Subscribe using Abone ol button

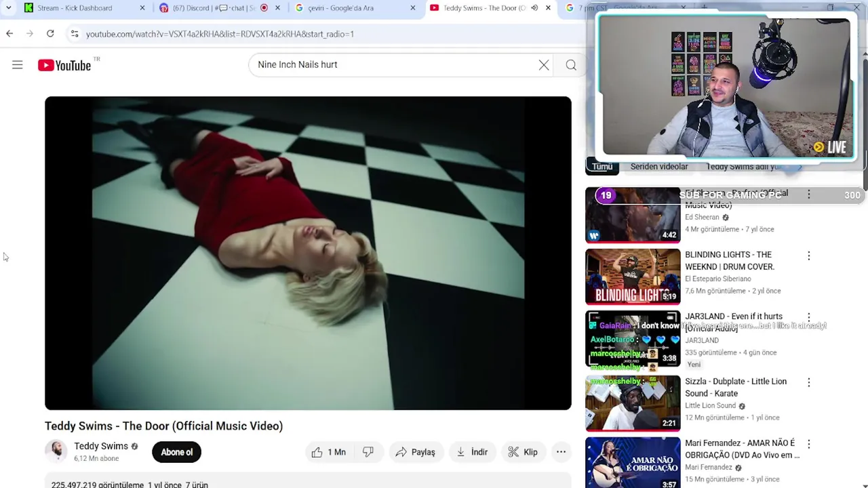pos(176,452)
